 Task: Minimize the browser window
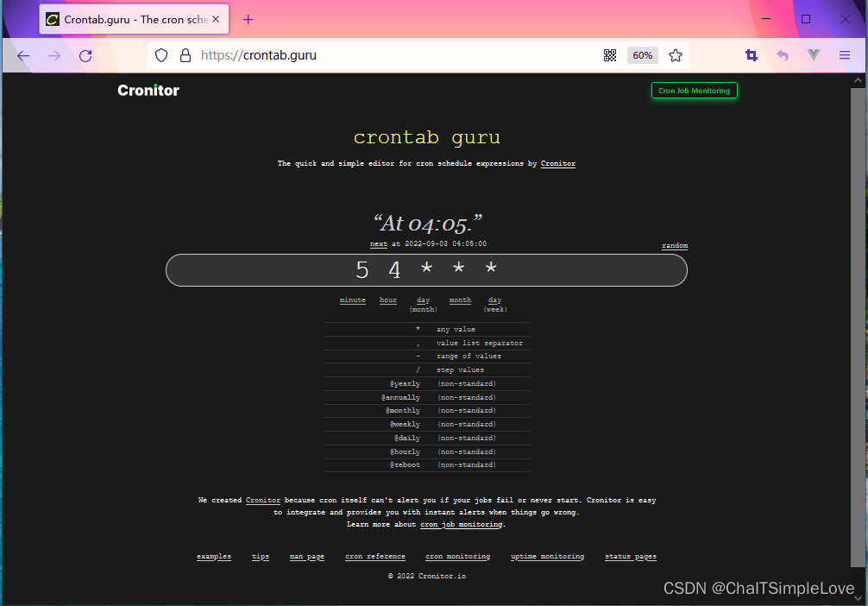pos(766,19)
